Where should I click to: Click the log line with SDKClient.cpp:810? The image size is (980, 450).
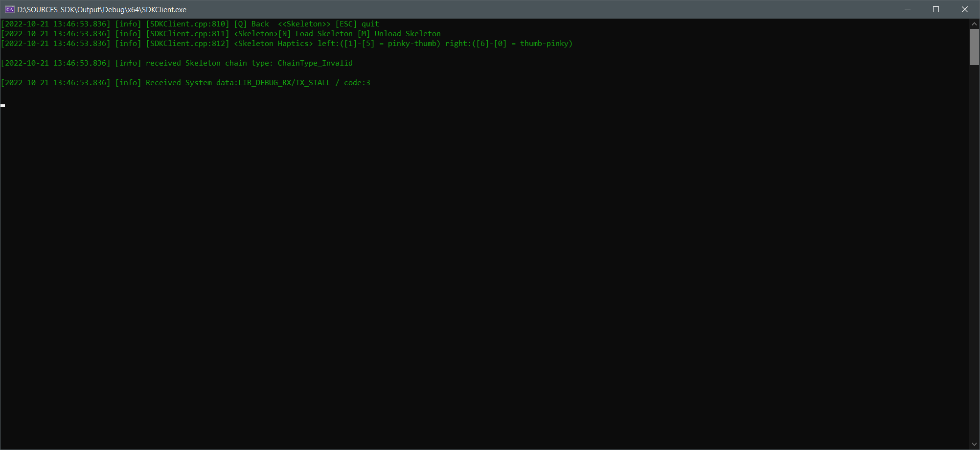coord(190,24)
